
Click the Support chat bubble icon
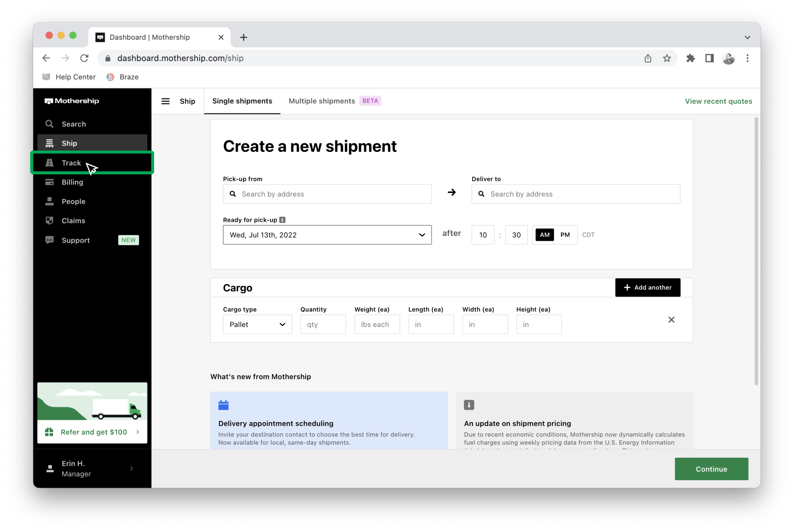49,240
